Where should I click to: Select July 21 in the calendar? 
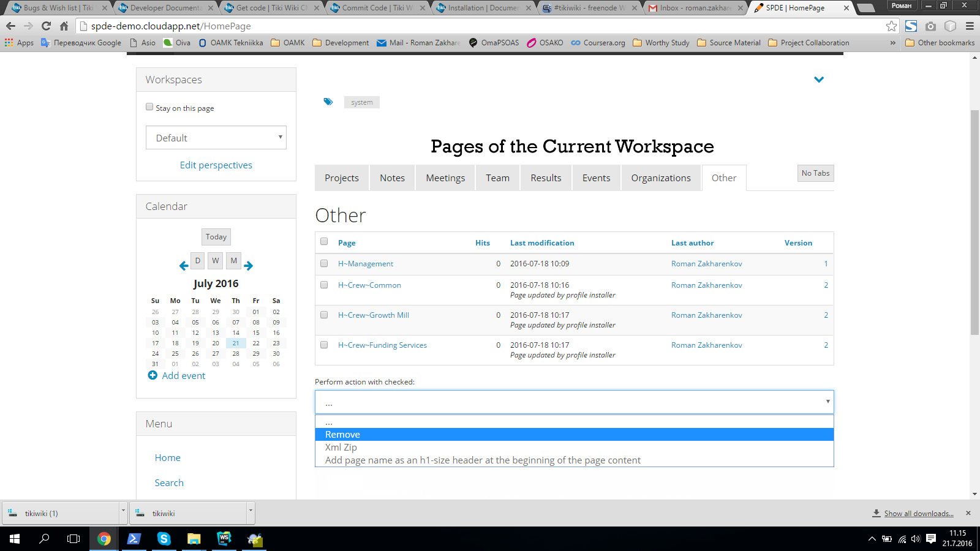coord(236,343)
